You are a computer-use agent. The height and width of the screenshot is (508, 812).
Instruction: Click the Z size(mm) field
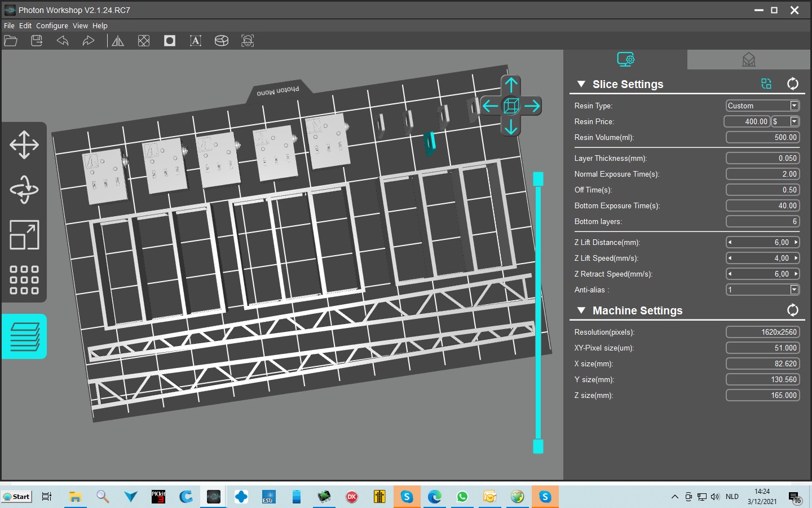(763, 395)
